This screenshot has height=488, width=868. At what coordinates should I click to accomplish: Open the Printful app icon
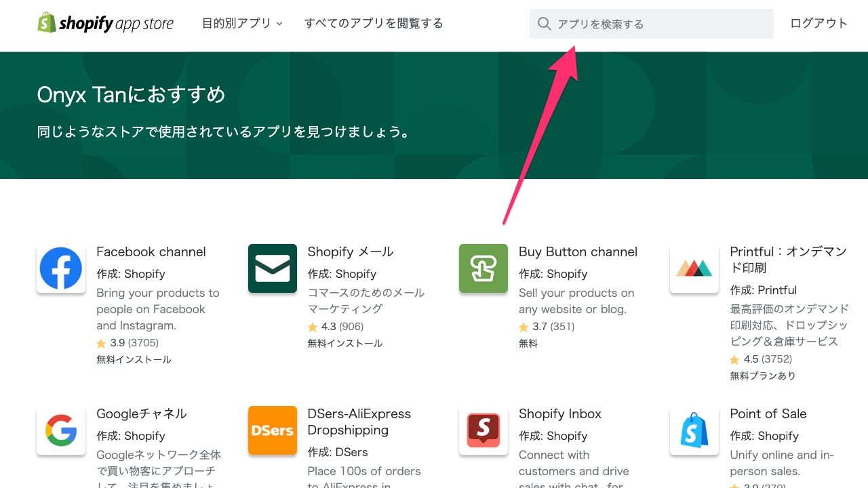tap(694, 268)
